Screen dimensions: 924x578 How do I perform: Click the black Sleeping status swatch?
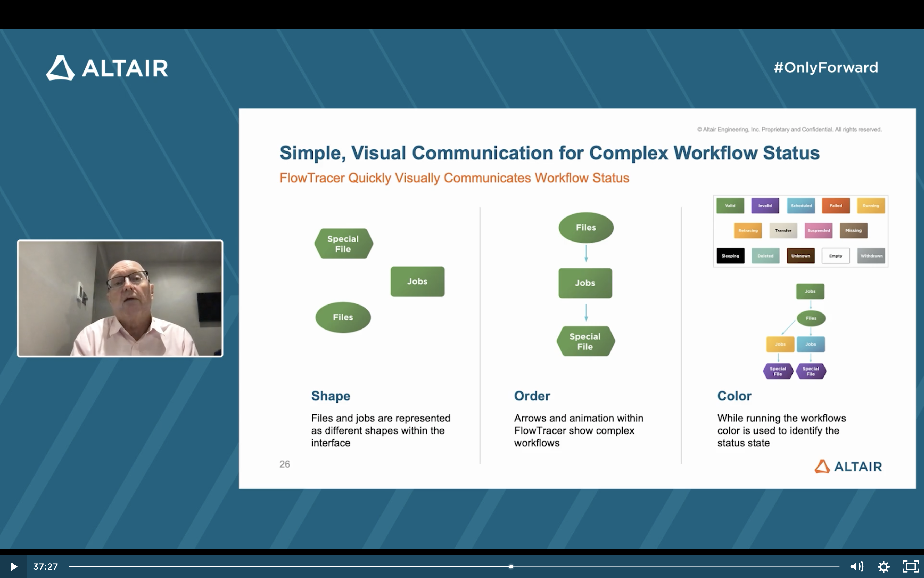730,256
